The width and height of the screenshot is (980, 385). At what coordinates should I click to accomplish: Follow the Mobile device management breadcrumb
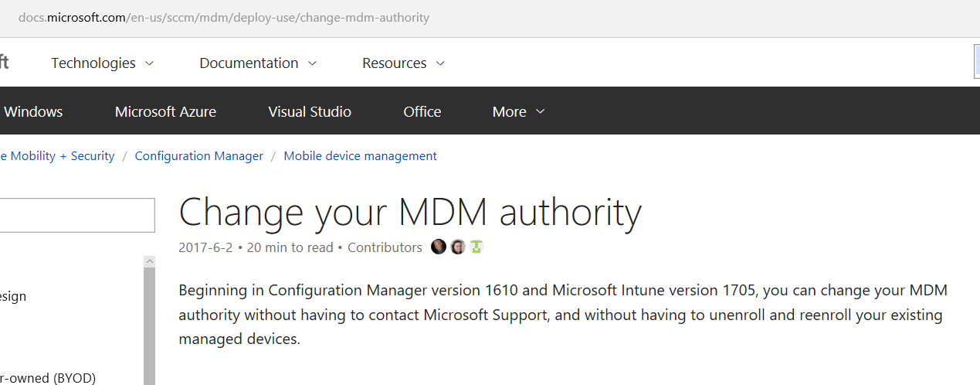click(360, 156)
